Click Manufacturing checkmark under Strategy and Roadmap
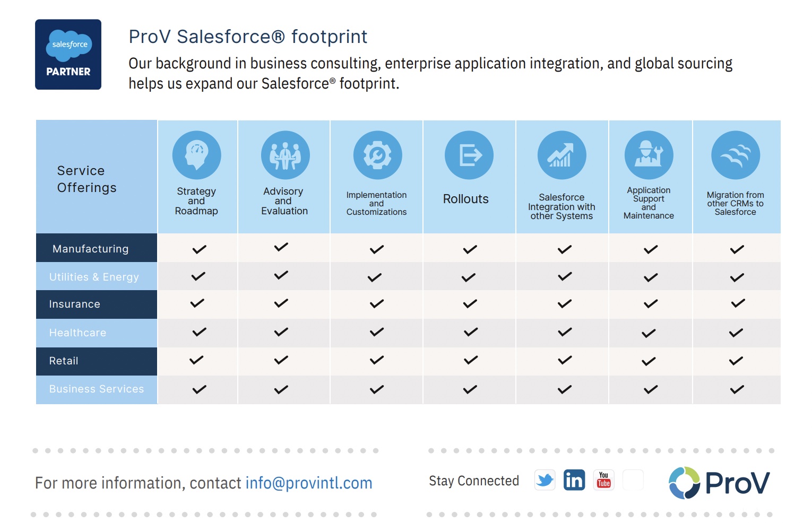Viewport: 812px width, 523px height. pyautogui.click(x=199, y=249)
